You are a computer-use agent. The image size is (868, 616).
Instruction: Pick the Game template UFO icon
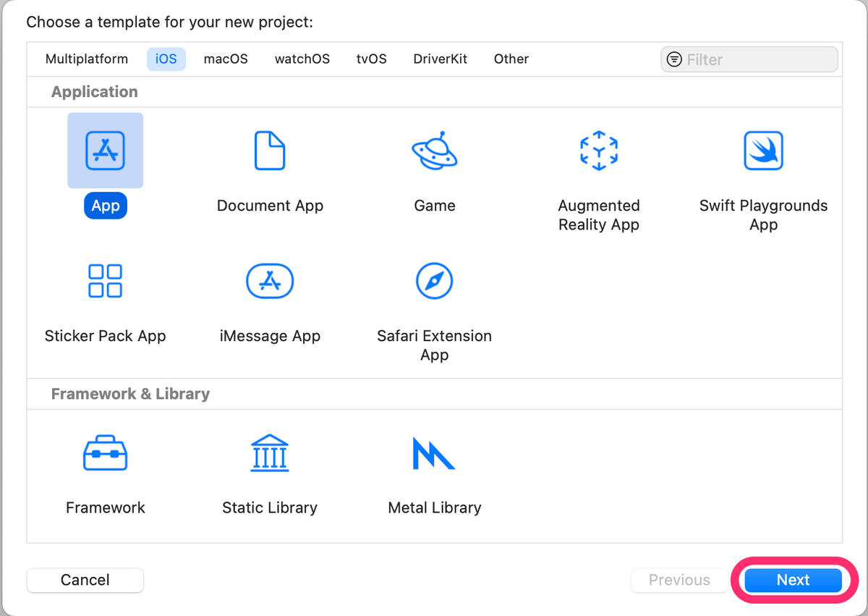click(x=435, y=151)
